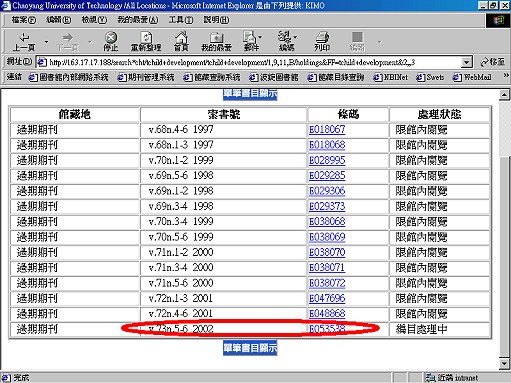Print page using 列印 icon

(x=322, y=37)
